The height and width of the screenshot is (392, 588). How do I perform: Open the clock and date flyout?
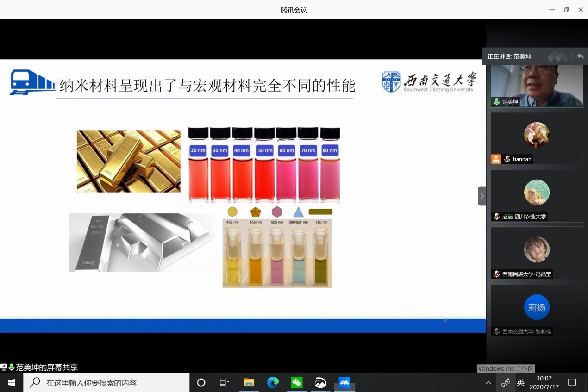(544, 382)
